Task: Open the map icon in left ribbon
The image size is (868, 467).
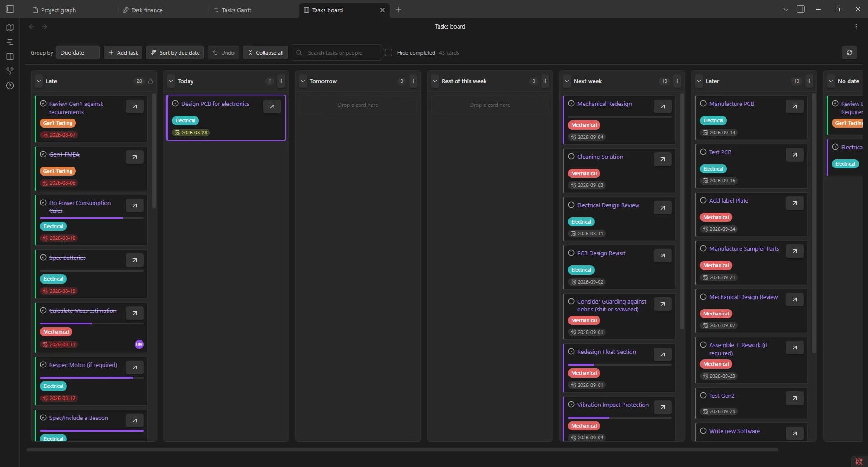Action: pyautogui.click(x=10, y=28)
